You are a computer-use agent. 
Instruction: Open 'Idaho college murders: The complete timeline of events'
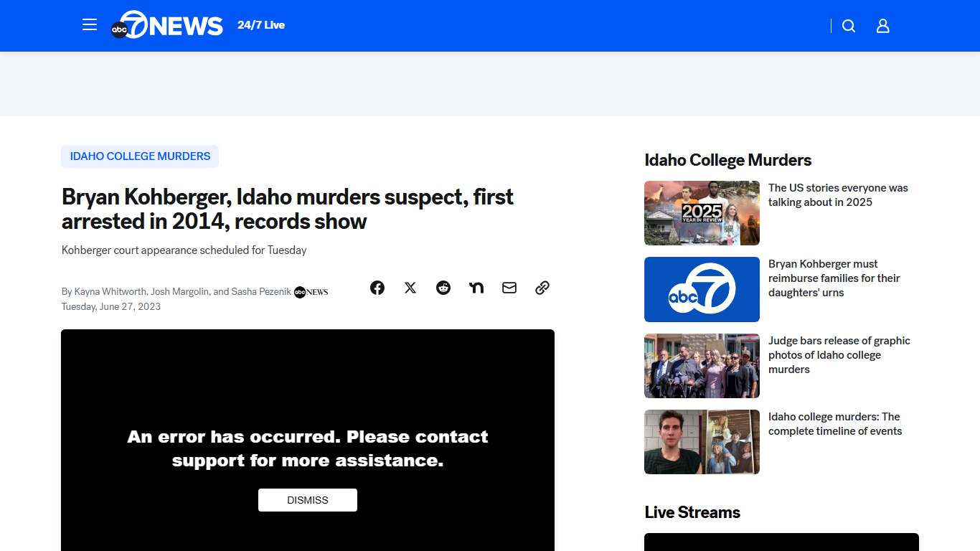click(834, 424)
